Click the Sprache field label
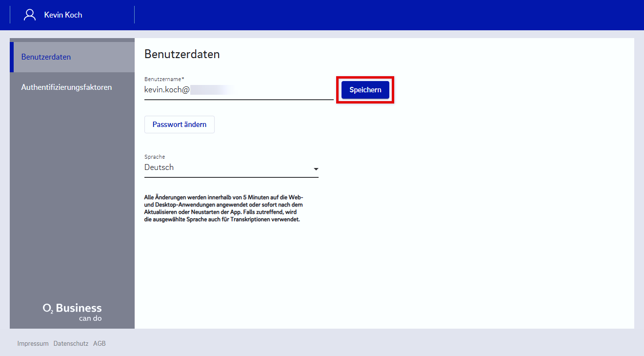Image resolution: width=644 pixels, height=356 pixels. click(x=155, y=157)
